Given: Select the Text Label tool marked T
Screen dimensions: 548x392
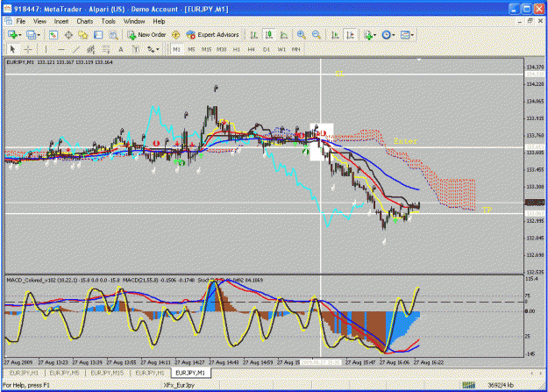Looking at the screenshot, I should click(136, 49).
